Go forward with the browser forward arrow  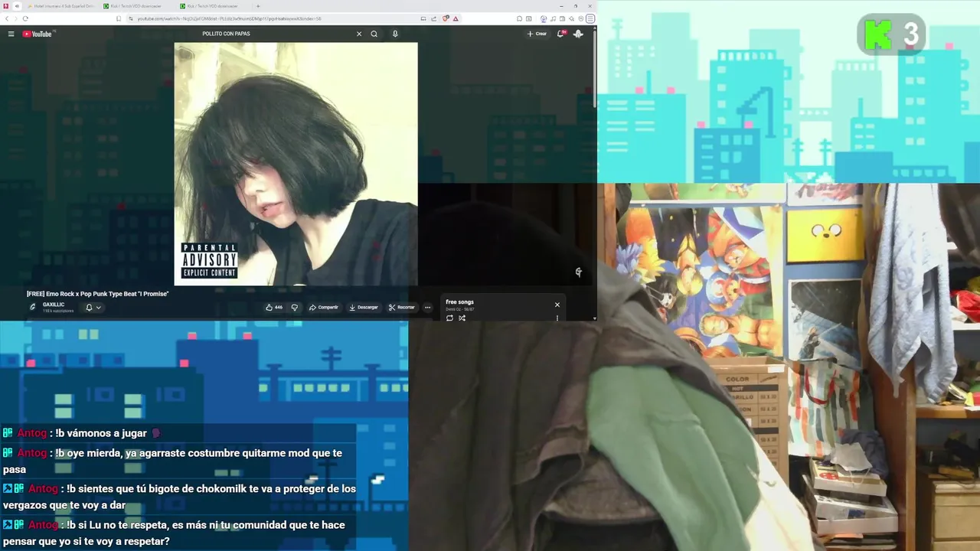[x=15, y=18]
